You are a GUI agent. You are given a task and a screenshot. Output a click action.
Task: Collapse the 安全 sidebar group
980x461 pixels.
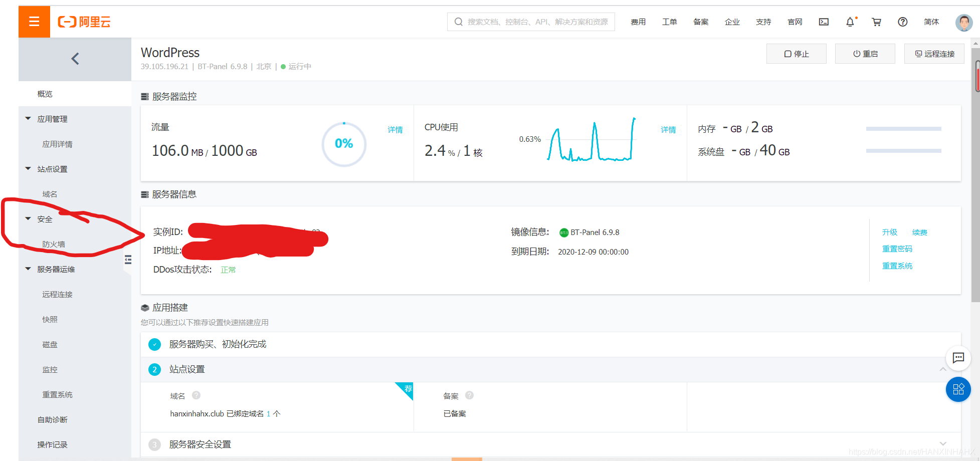click(28, 219)
